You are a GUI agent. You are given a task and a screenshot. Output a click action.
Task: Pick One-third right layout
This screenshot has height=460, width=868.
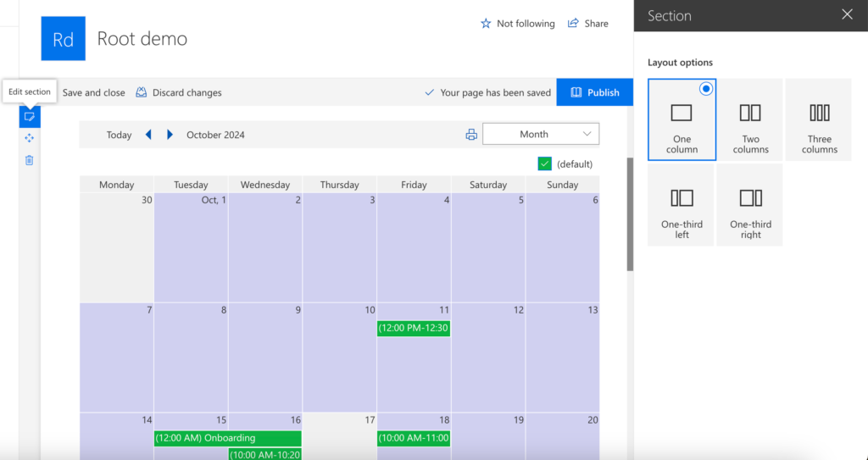click(750, 205)
